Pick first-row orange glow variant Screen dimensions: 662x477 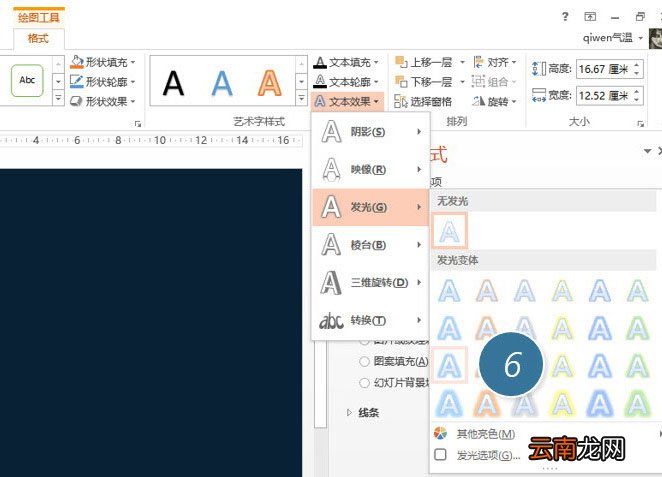(487, 291)
